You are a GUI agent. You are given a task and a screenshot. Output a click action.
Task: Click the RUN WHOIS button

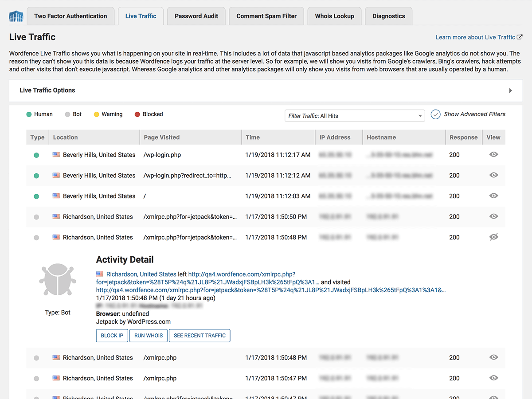(149, 336)
